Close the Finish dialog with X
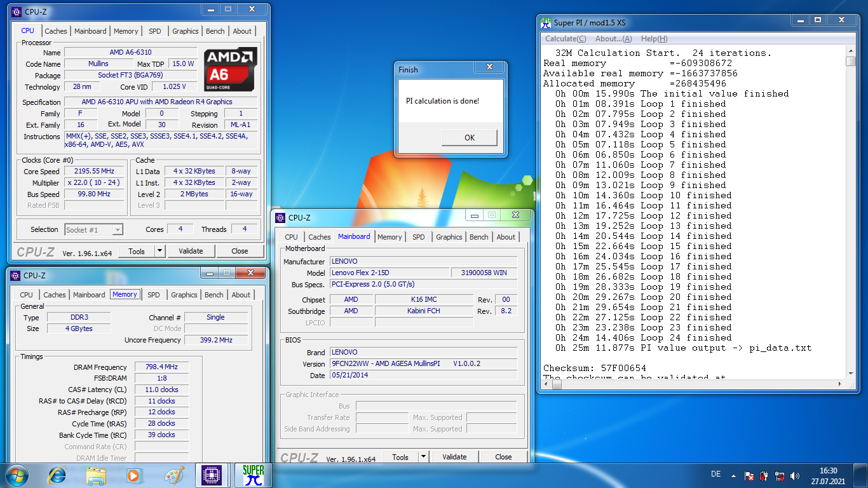Image resolution: width=868 pixels, height=488 pixels. pos(489,67)
